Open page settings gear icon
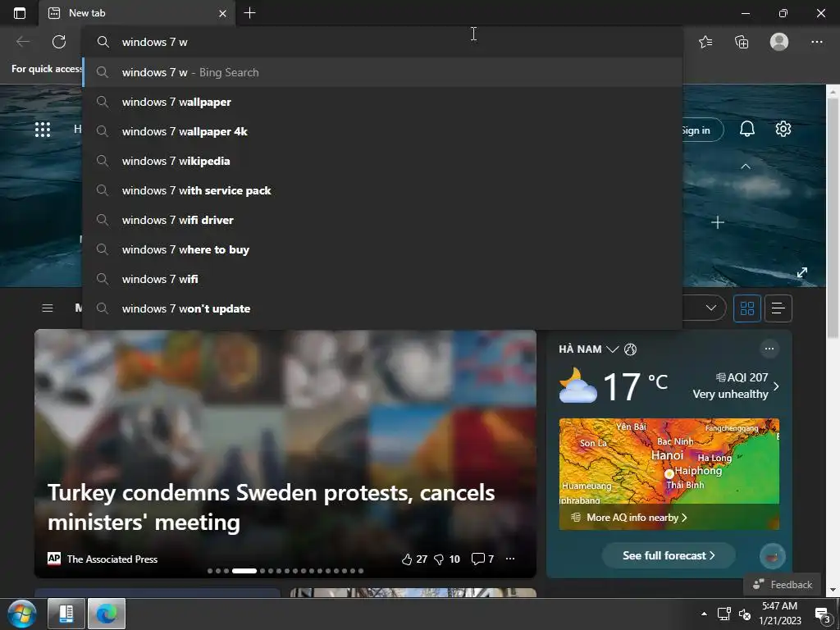The image size is (840, 630). coord(783,129)
